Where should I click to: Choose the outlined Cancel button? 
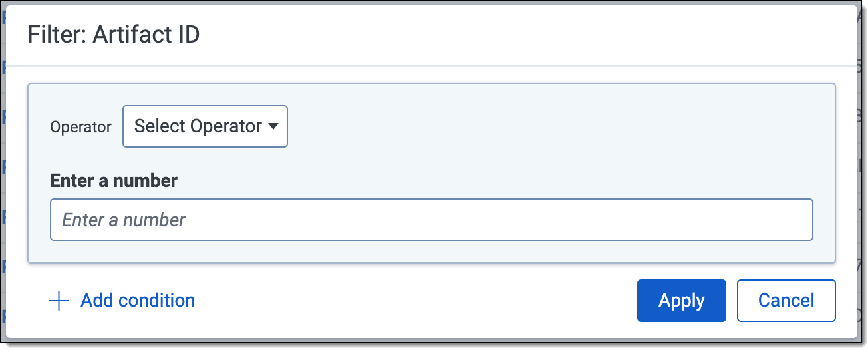786,301
